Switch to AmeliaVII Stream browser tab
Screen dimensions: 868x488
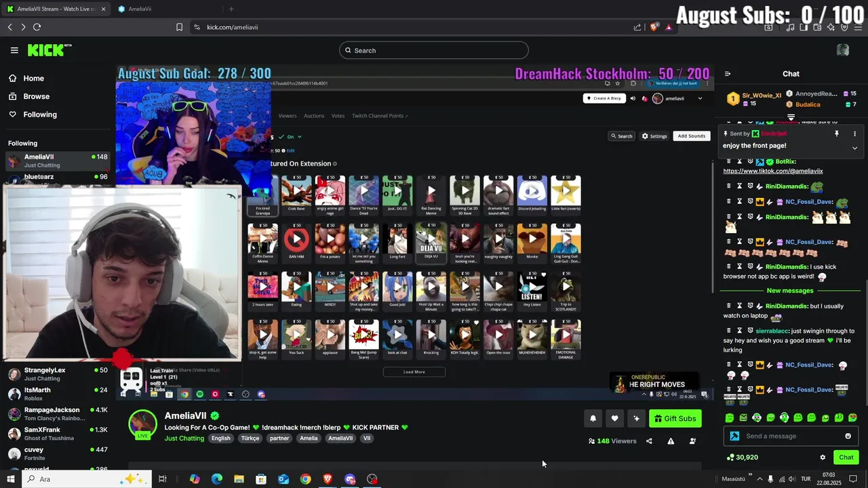click(x=56, y=9)
